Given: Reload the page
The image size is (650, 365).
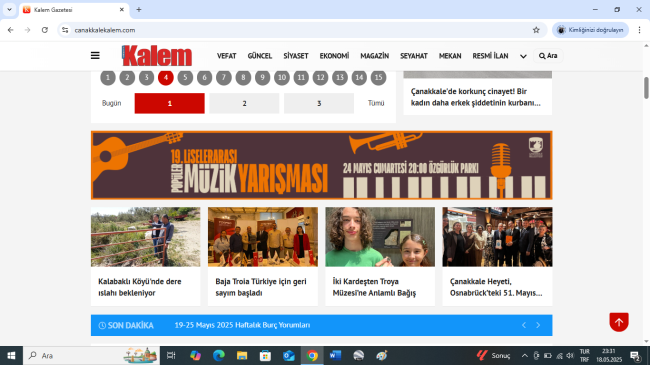Looking at the screenshot, I should click(45, 30).
